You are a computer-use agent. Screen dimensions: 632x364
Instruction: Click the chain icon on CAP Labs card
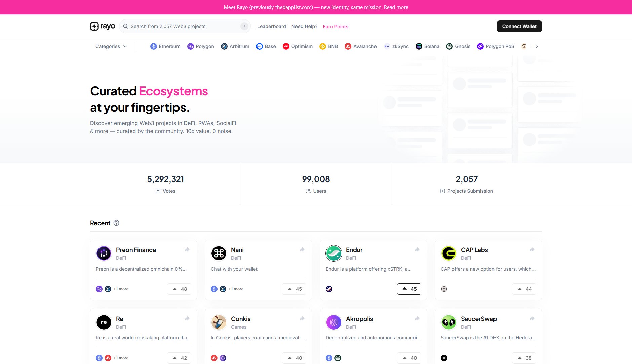(444, 289)
